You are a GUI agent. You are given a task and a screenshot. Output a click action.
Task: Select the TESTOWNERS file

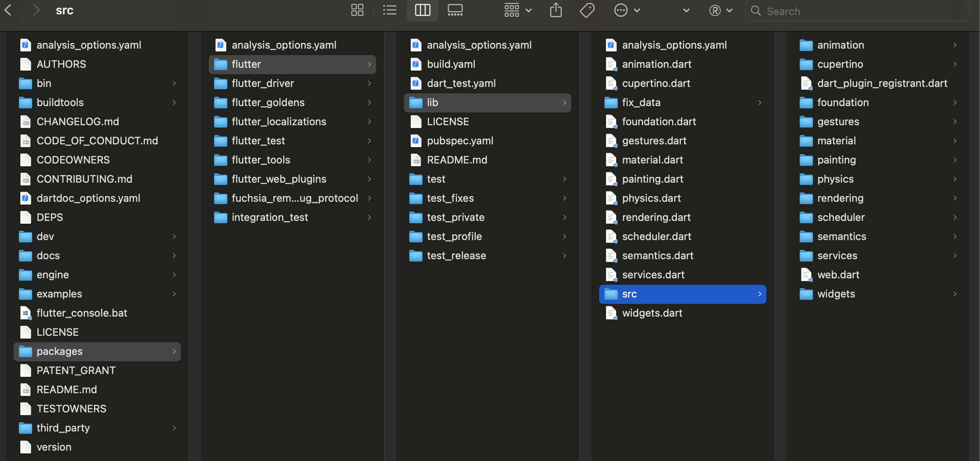click(97, 409)
